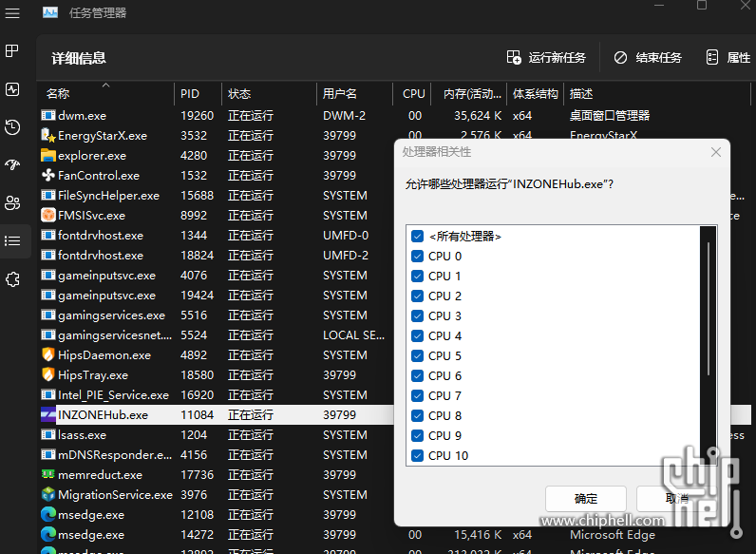This screenshot has height=554, width=756.
Task: Click the explorer.exe folder icon
Action: click(x=47, y=156)
